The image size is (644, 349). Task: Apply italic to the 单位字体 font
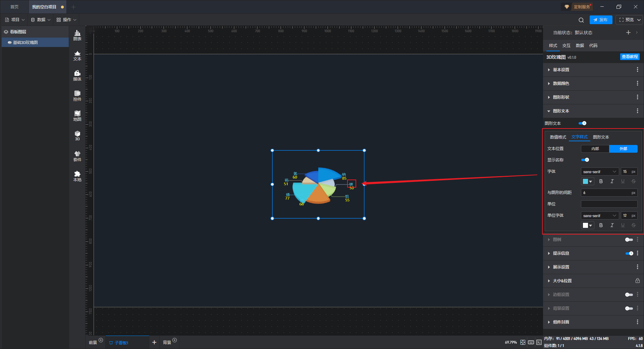[x=612, y=225]
